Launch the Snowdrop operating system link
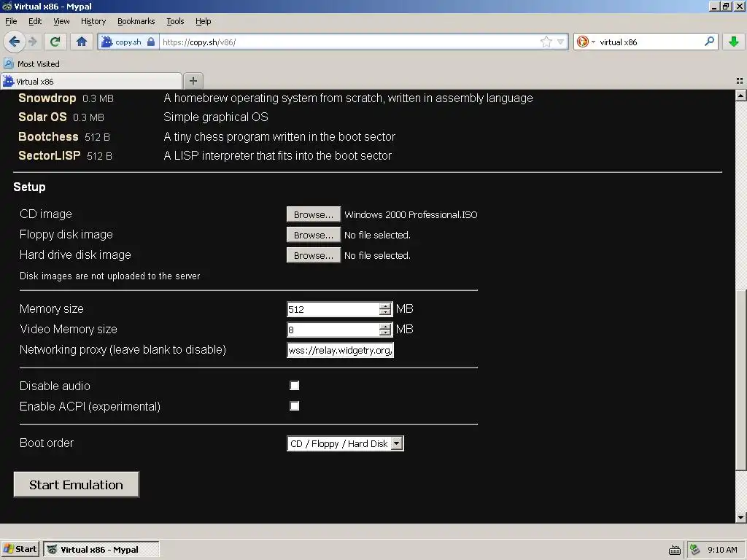Image resolution: width=747 pixels, height=560 pixels. (47, 98)
